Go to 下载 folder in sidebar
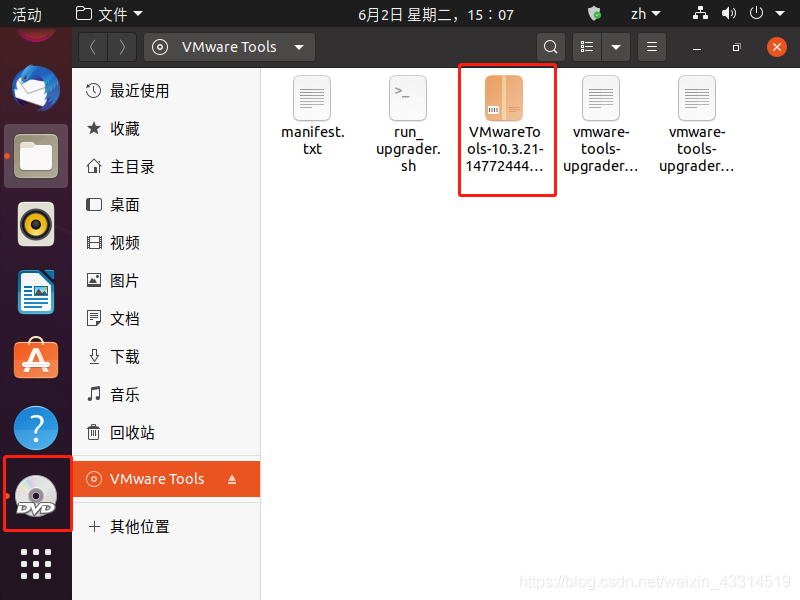 click(x=124, y=357)
